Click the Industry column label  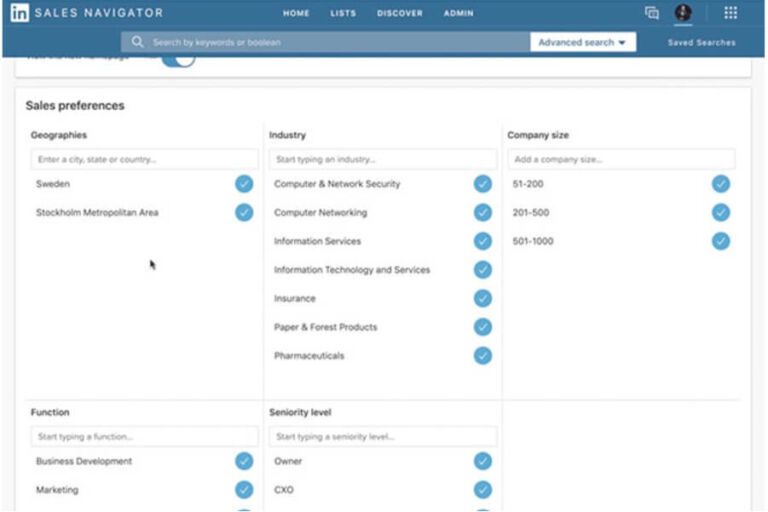(x=288, y=135)
